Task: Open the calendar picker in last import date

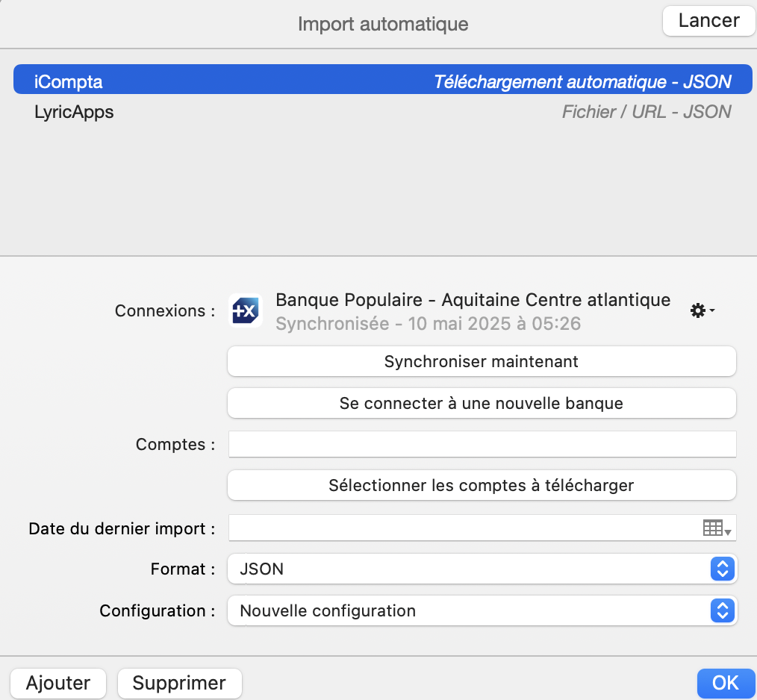Action: coord(717,528)
